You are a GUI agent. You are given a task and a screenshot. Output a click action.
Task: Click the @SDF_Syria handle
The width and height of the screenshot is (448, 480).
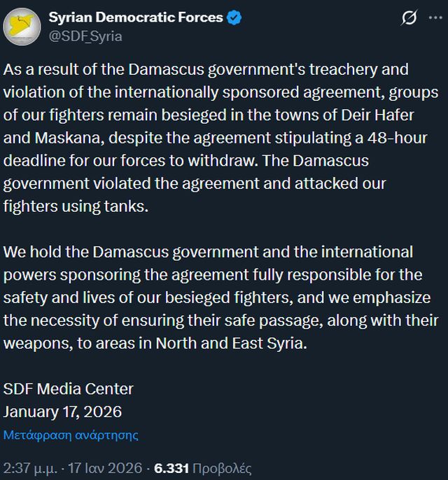click(x=85, y=36)
